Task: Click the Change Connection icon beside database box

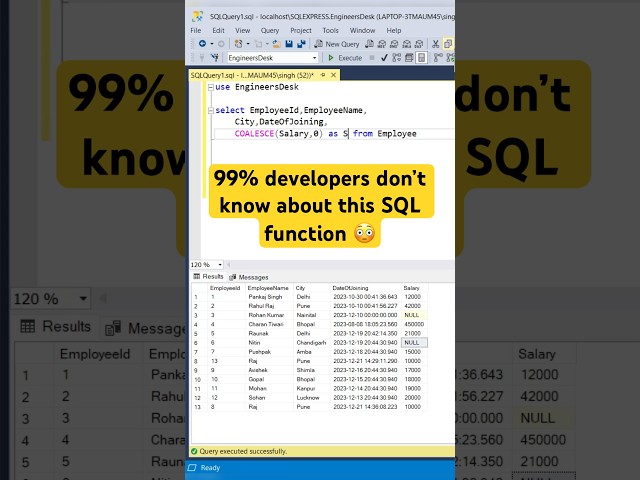Action: coord(215,58)
